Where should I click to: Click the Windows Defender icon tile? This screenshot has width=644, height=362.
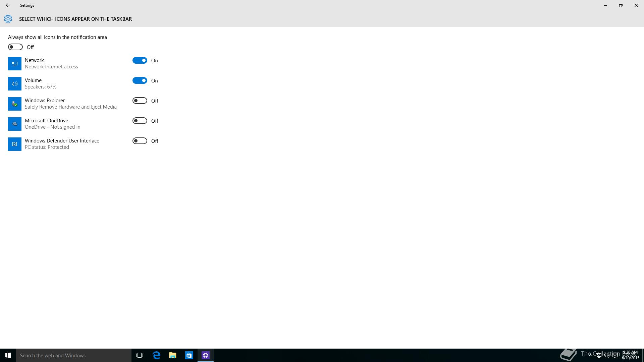click(15, 144)
